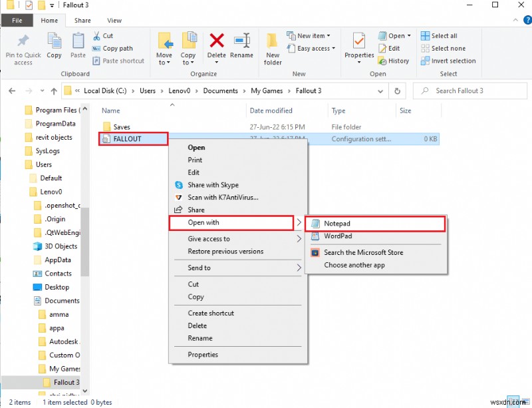Choose Share with Skype entry
The height and width of the screenshot is (408, 532).
tap(213, 185)
